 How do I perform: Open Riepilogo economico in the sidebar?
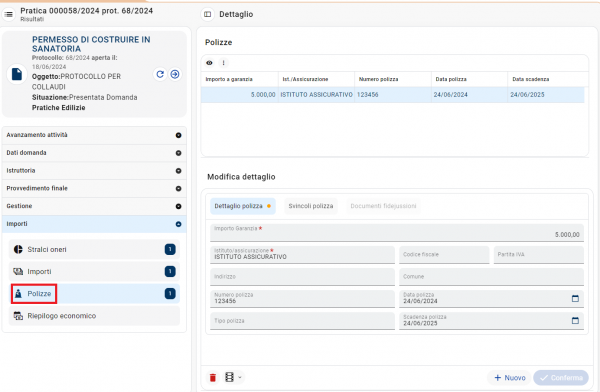[94, 316]
